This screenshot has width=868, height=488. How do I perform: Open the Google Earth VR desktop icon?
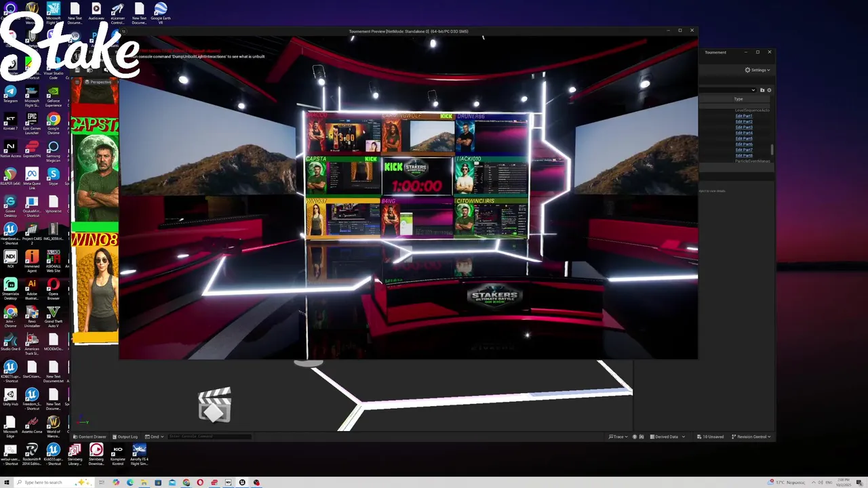(161, 14)
